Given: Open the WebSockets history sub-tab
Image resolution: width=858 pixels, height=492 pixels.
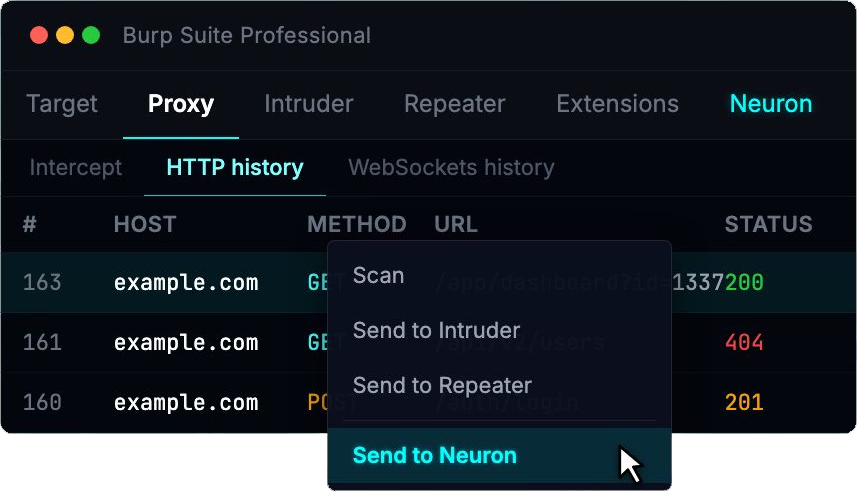Looking at the screenshot, I should pos(450,167).
